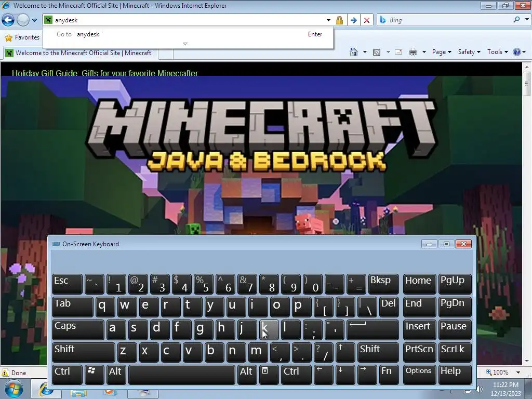The image size is (532, 399).
Task: Click the zoom level 100% button
Action: 497,373
